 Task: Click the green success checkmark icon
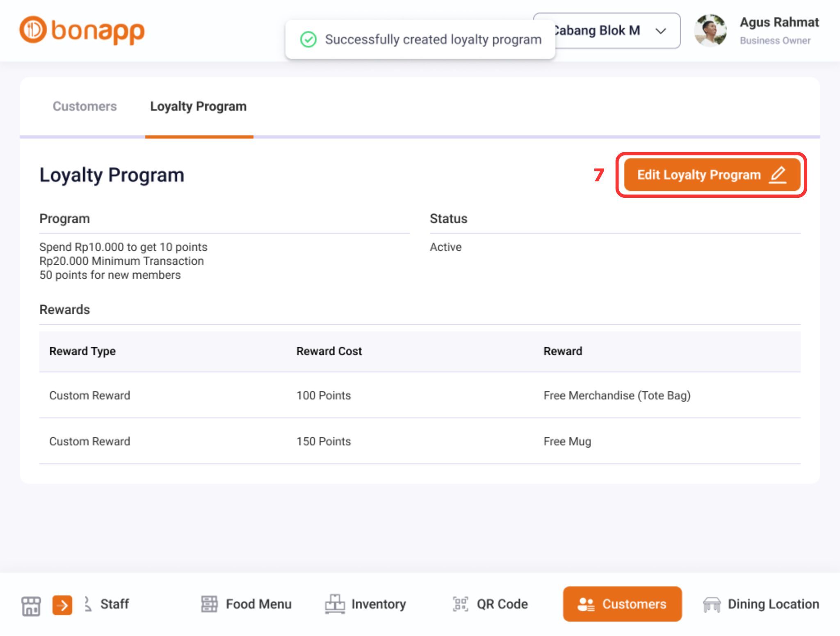pyautogui.click(x=308, y=39)
